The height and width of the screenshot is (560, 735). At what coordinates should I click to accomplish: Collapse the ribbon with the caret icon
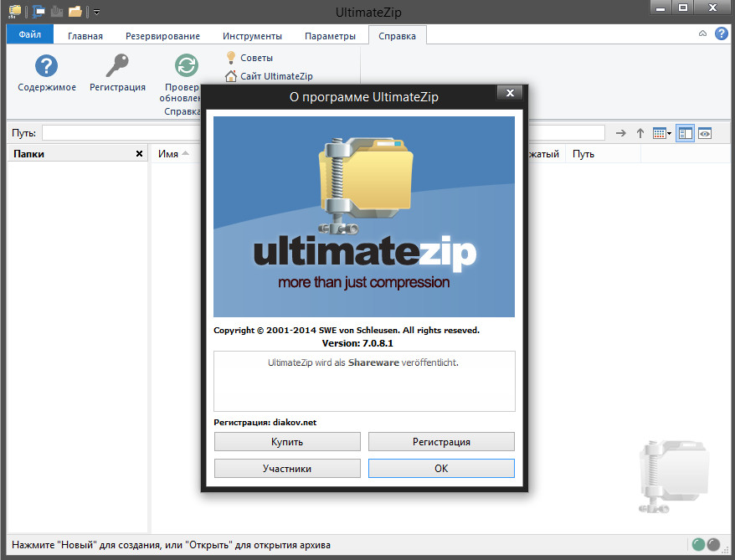pyautogui.click(x=702, y=33)
